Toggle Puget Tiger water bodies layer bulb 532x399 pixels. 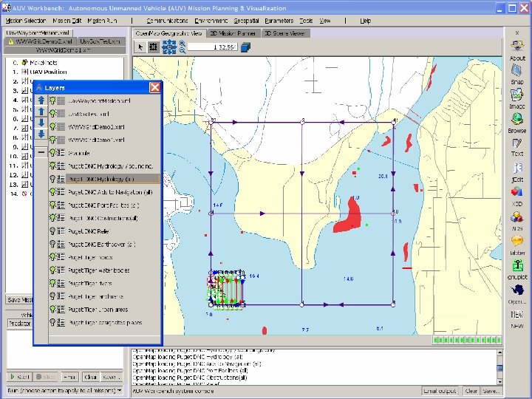pyautogui.click(x=54, y=270)
